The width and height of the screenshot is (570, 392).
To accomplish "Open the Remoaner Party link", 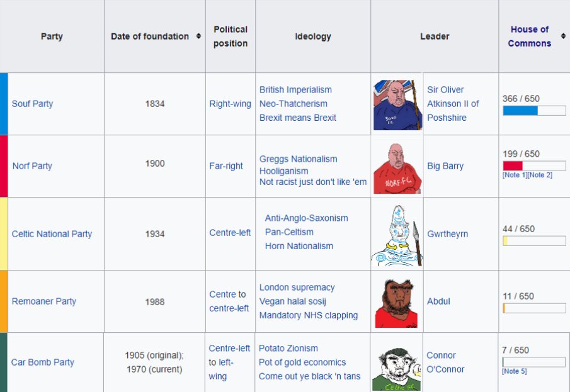I will pos(44,301).
